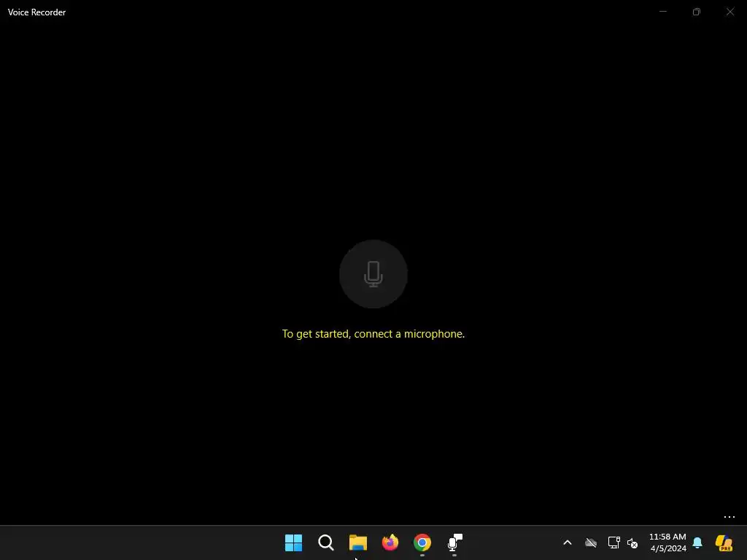747x560 pixels.
Task: Select Voice Recorder taskbar icon
Action: [454, 542]
